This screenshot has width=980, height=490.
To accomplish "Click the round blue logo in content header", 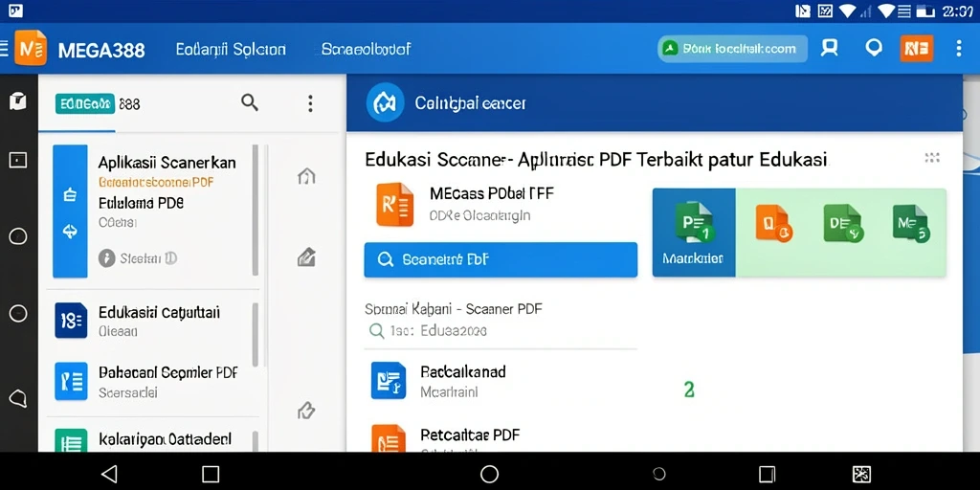I will 385,103.
